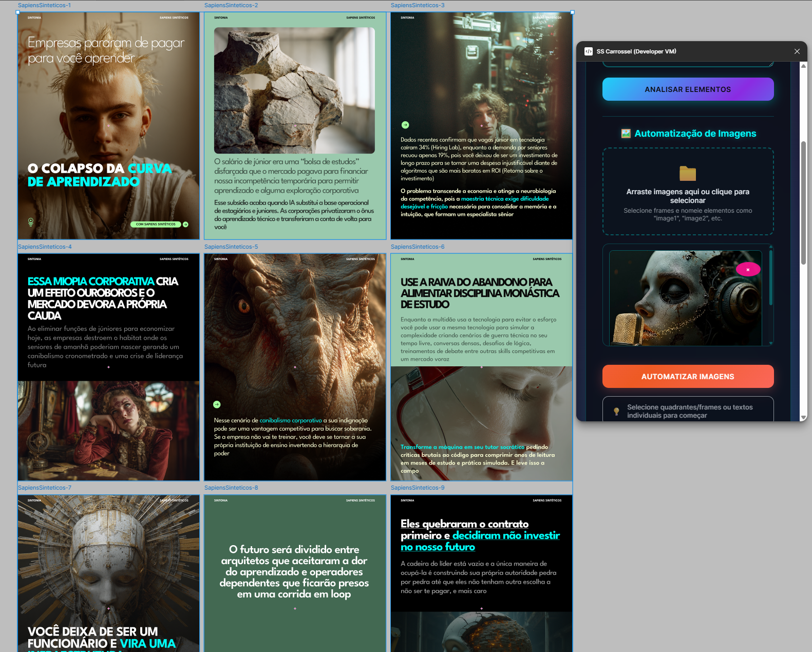The image size is (812, 652).
Task: Click the green lightbulb logo on slide 1
Action: pos(31,222)
